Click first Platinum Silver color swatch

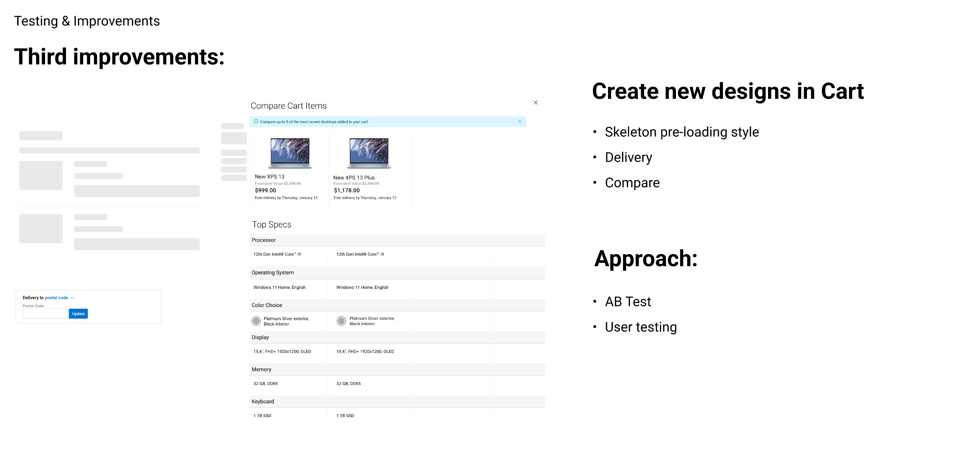(256, 321)
